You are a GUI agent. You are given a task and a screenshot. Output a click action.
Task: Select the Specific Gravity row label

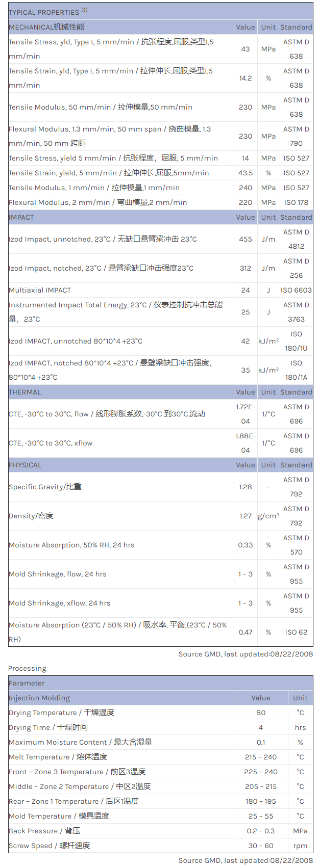point(45,487)
